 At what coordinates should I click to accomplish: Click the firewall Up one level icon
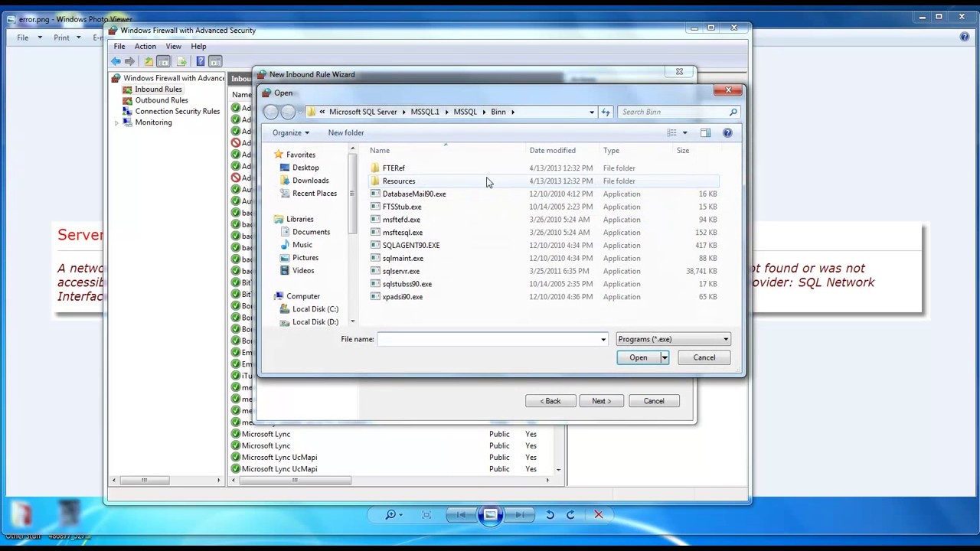[x=149, y=61]
